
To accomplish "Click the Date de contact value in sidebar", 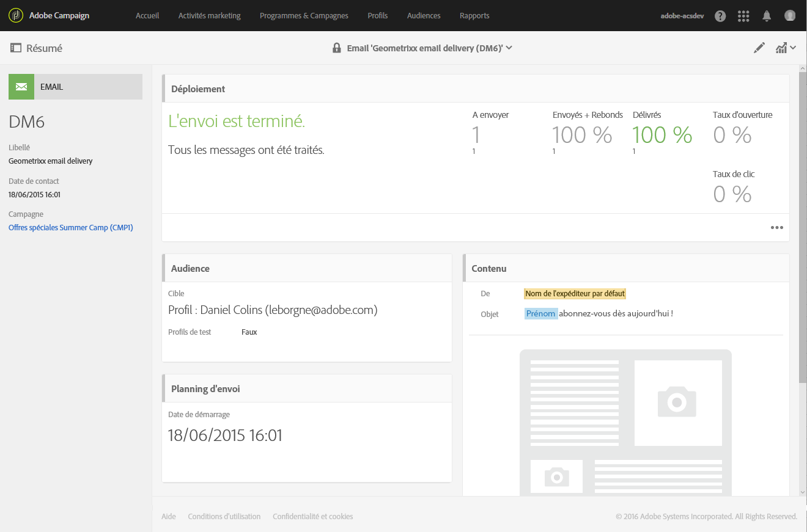I will pyautogui.click(x=34, y=195).
